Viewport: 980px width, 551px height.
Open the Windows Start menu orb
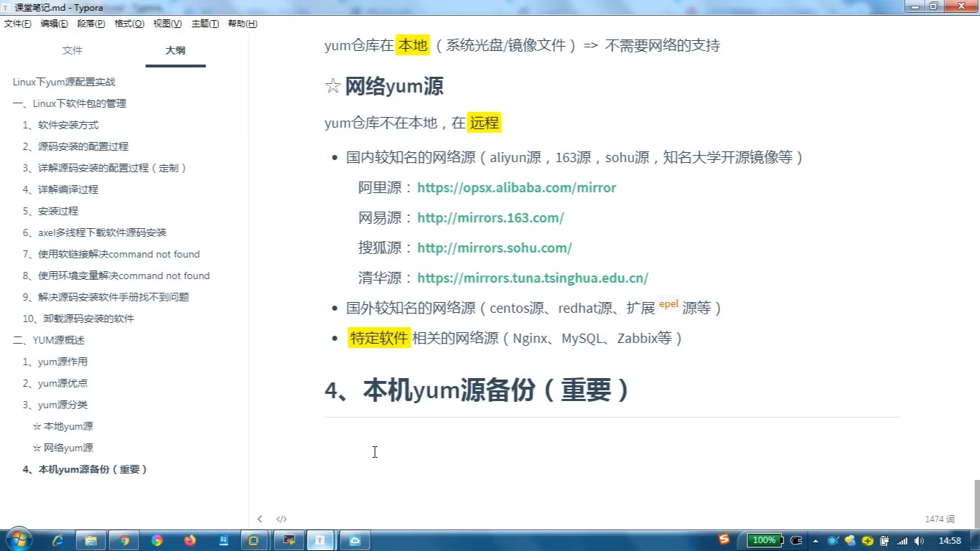coord(17,540)
